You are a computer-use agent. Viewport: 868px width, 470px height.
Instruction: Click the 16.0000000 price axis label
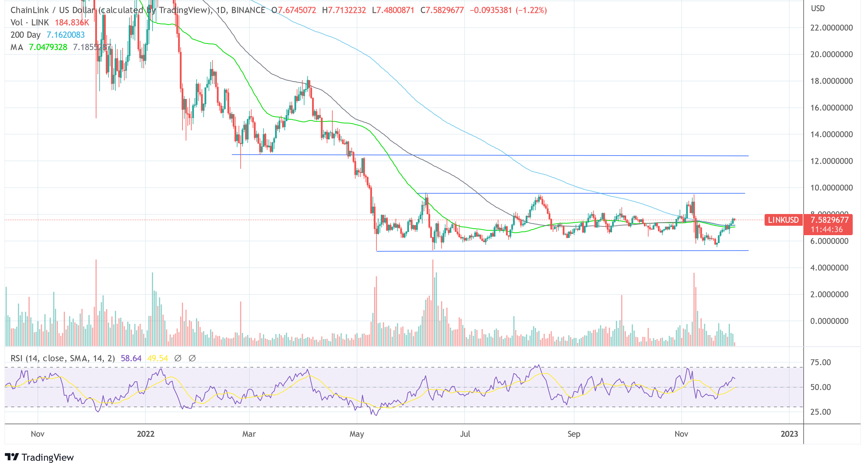832,108
